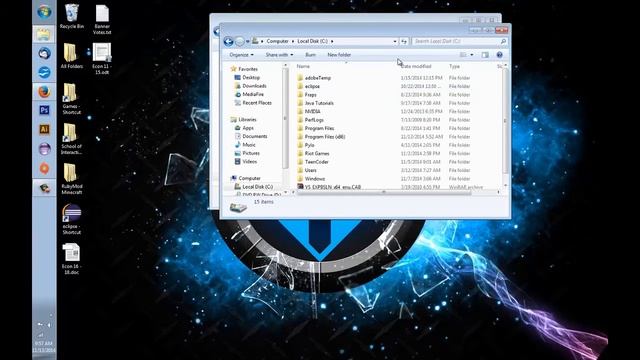The width and height of the screenshot is (640, 360).
Task: Select the Games - Shortcut desktop icon
Action: click(x=72, y=98)
